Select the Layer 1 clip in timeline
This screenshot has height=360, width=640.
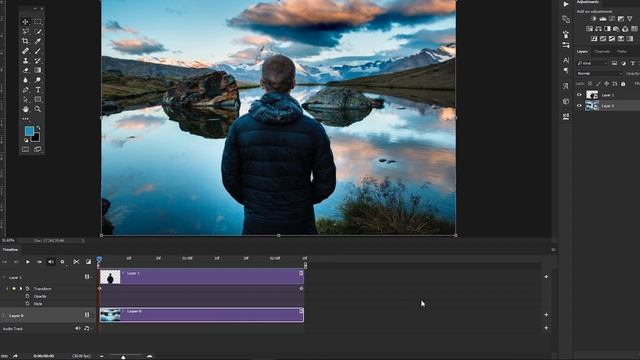click(x=202, y=277)
